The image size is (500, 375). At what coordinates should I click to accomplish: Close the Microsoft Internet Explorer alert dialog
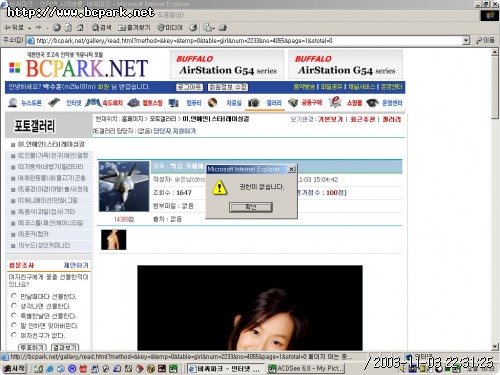291,169
